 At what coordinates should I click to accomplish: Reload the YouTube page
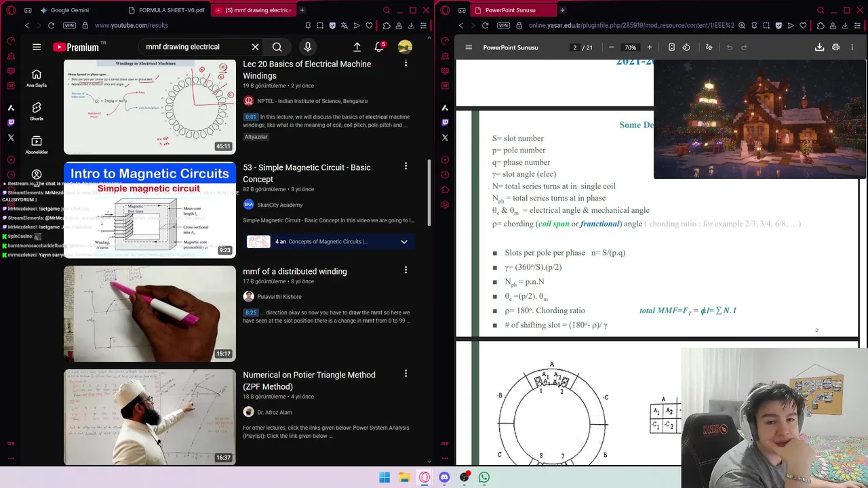coord(51,25)
